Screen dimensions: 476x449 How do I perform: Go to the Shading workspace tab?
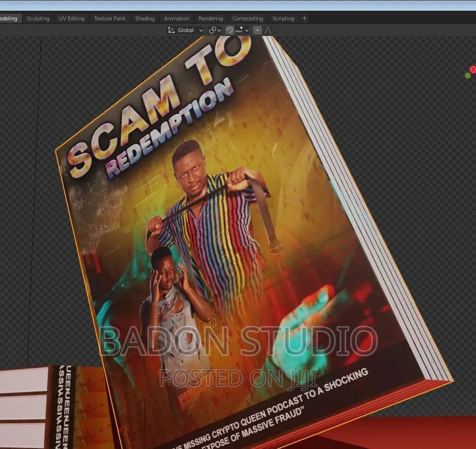pyautogui.click(x=145, y=18)
